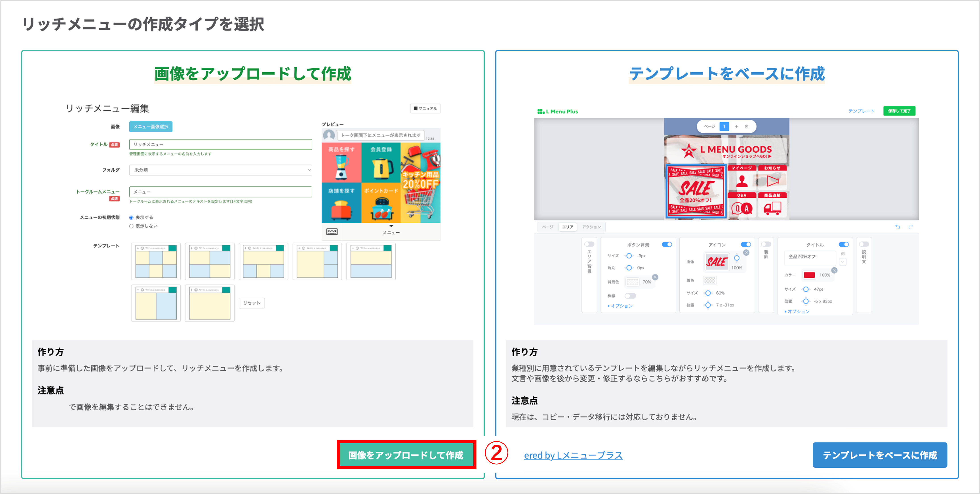Click the green 画像をアップロードして作成 button

(x=406, y=455)
